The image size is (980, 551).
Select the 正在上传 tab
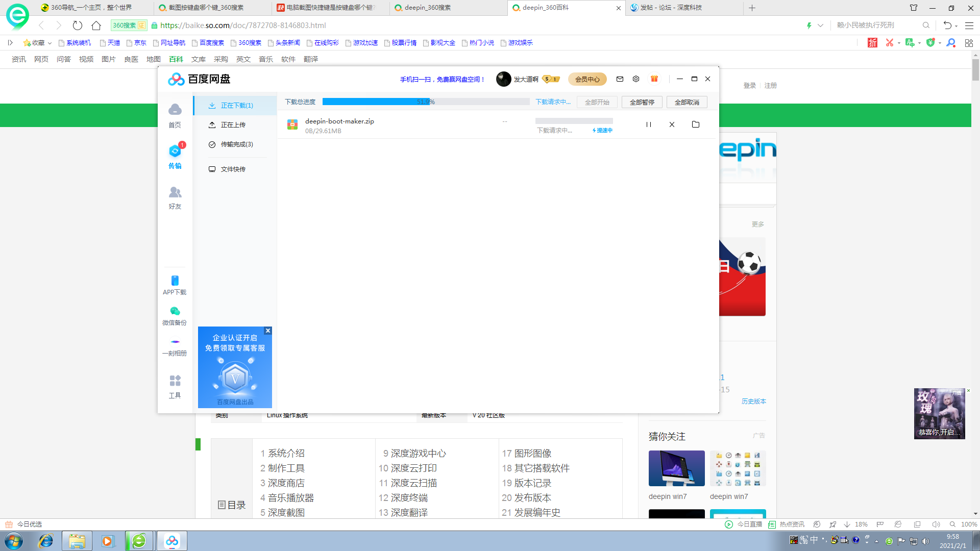pyautogui.click(x=235, y=125)
